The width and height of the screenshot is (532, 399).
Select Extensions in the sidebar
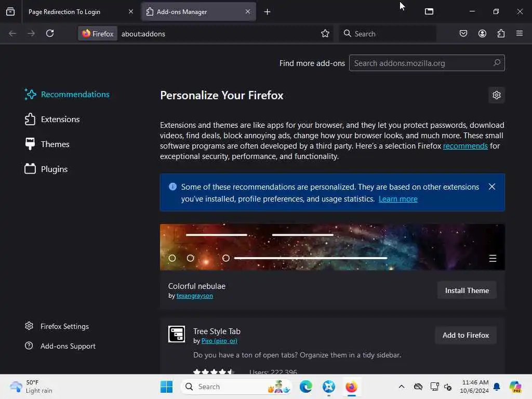52,119
